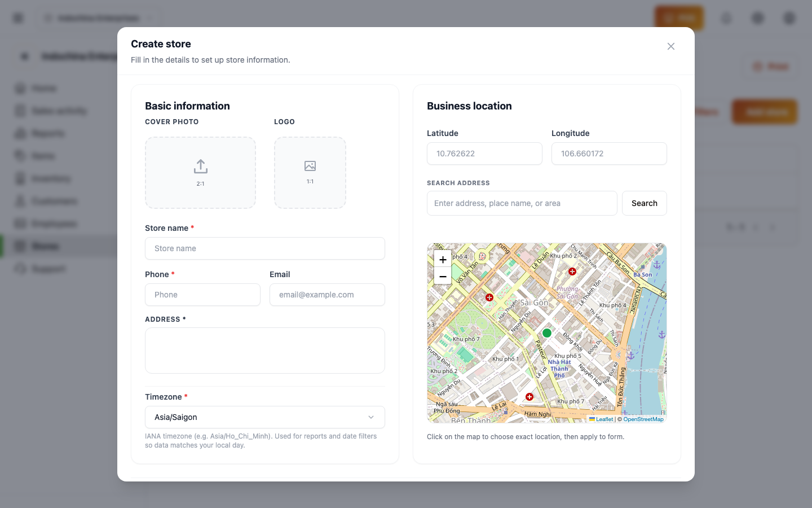The height and width of the screenshot is (508, 812).
Task: Focus the Latitude field
Action: pos(485,154)
